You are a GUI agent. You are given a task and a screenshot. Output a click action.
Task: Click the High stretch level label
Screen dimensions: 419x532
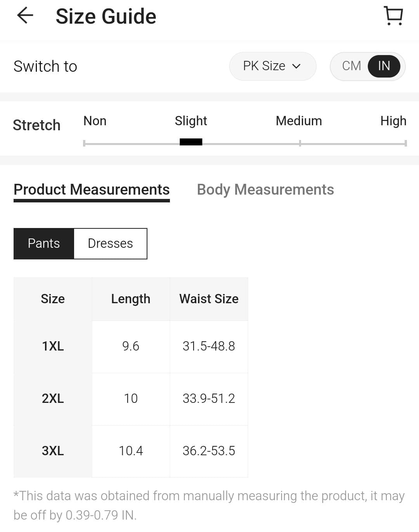click(393, 121)
